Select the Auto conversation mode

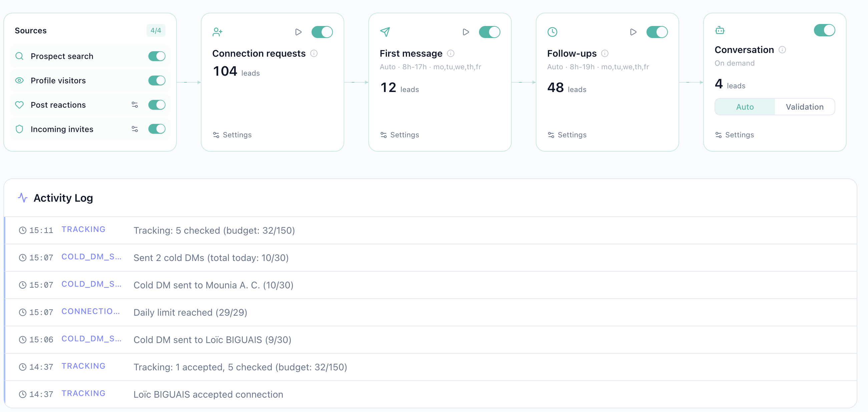pos(745,107)
